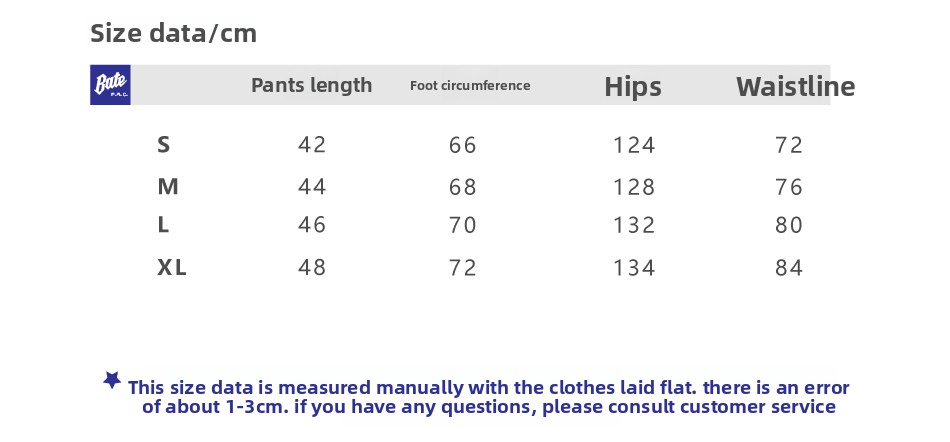Click waistline value 76 for M
Image resolution: width=950 pixels, height=442 pixels.
789,187
